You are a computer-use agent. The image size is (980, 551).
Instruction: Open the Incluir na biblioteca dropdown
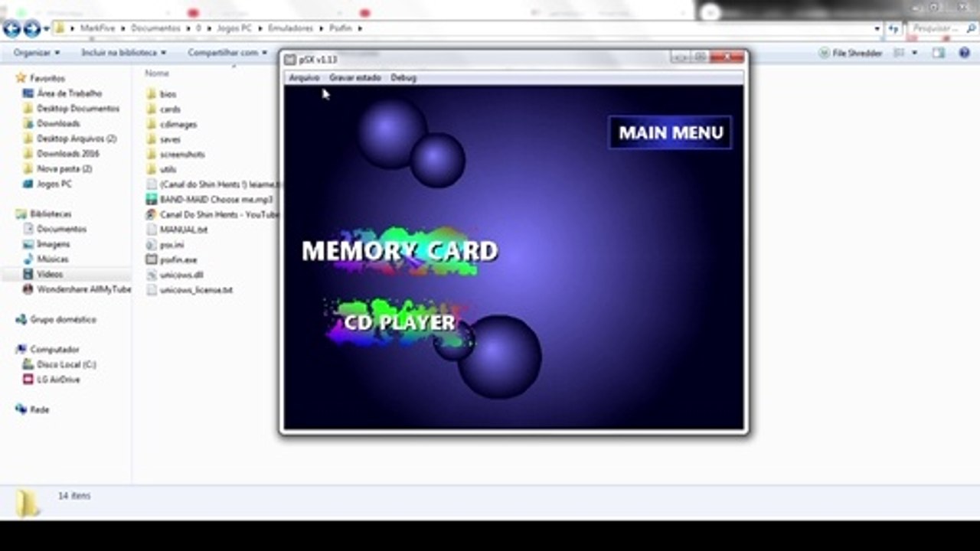[123, 53]
